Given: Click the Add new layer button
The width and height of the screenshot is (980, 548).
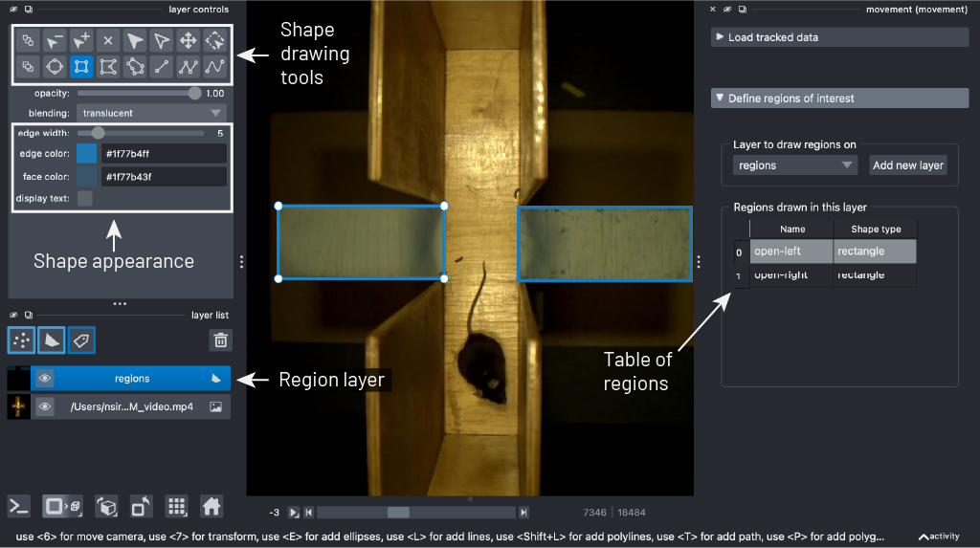Looking at the screenshot, I should [907, 165].
